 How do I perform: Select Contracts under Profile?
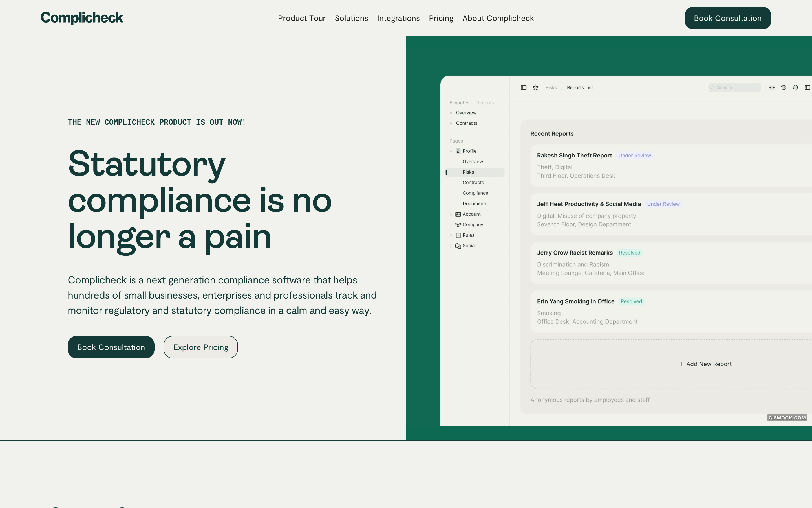(x=473, y=182)
